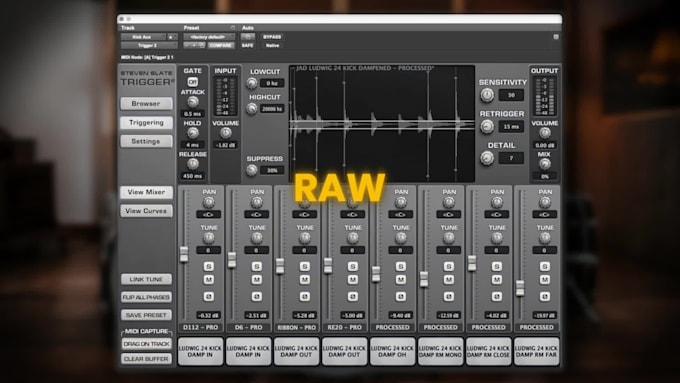This screenshot has height=383, width=680.
Task: Click the gate Release knob
Action: pyautogui.click(x=193, y=164)
